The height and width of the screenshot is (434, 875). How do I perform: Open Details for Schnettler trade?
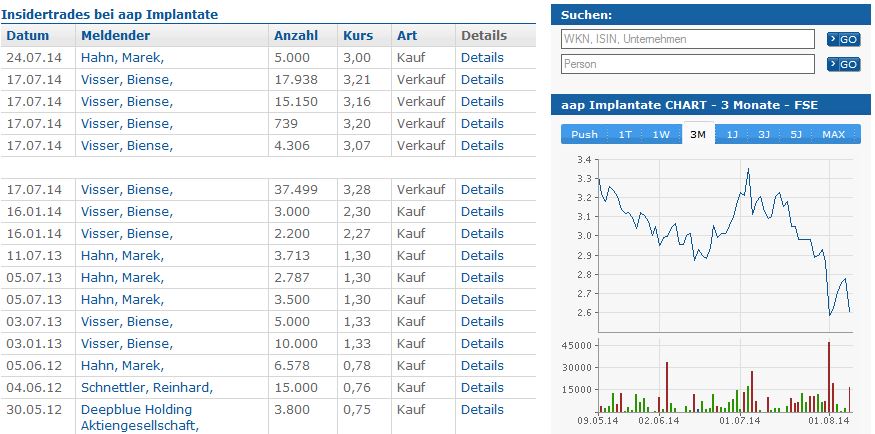(482, 388)
